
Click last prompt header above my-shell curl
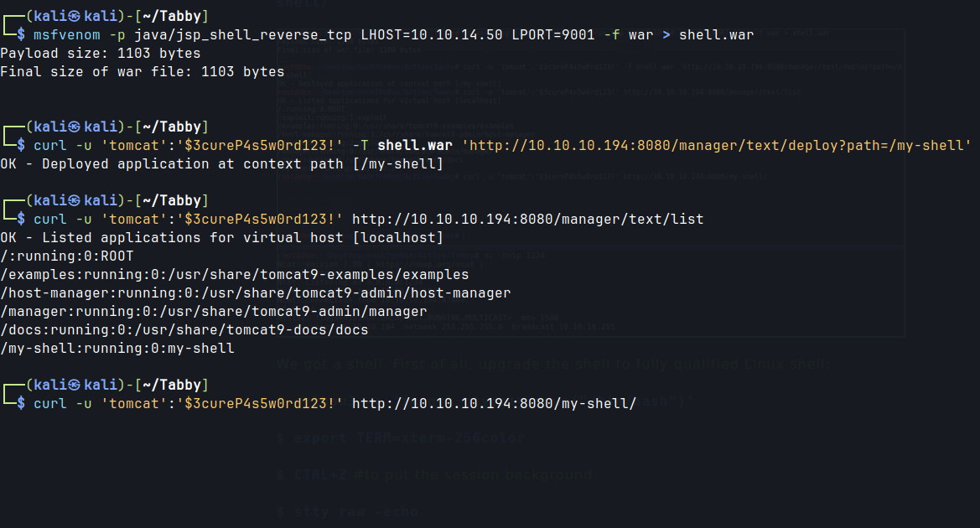(117, 385)
